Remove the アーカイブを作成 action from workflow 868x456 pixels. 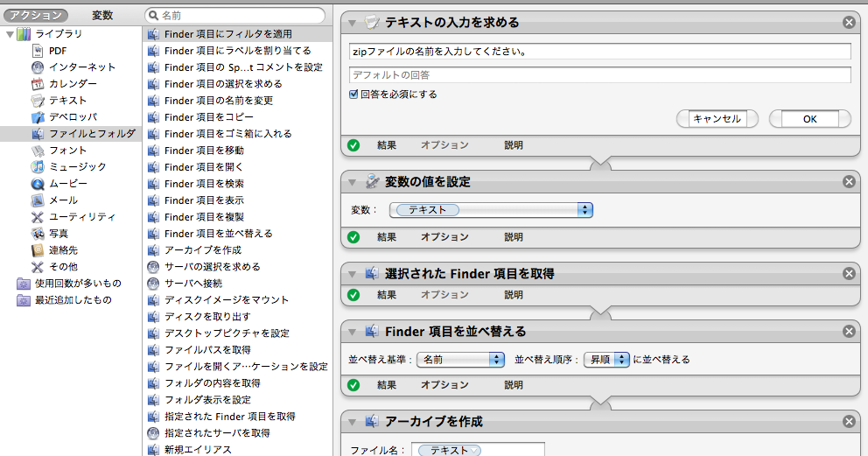point(849,422)
